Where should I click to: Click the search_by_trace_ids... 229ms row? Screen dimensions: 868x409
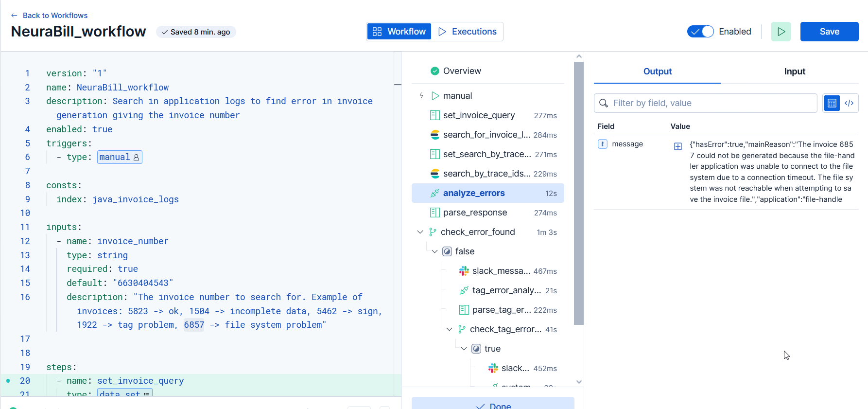click(x=488, y=174)
